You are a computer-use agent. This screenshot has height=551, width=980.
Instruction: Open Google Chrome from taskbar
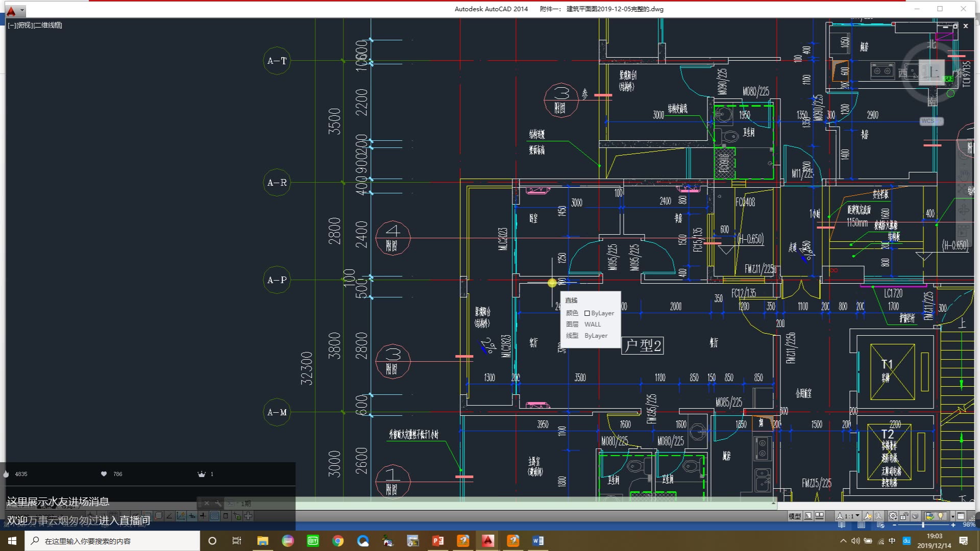[338, 541]
